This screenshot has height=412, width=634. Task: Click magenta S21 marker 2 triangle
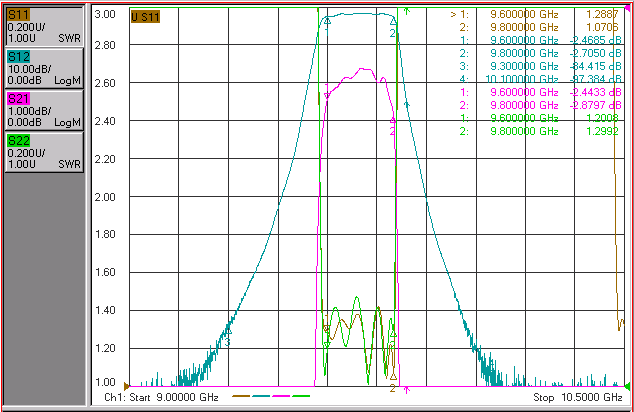(x=393, y=120)
